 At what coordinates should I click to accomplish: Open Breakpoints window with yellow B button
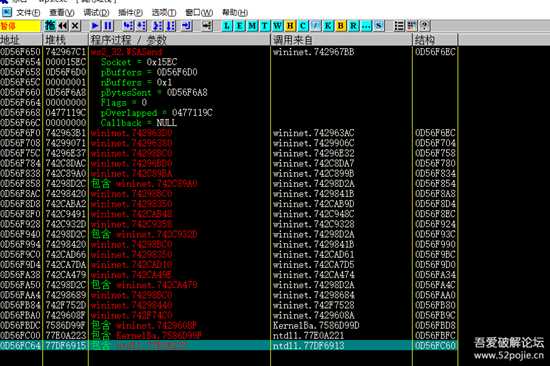tap(341, 26)
